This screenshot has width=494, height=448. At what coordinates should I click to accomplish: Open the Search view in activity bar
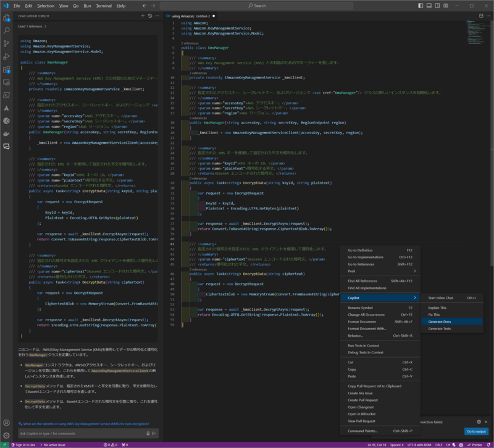click(6, 30)
